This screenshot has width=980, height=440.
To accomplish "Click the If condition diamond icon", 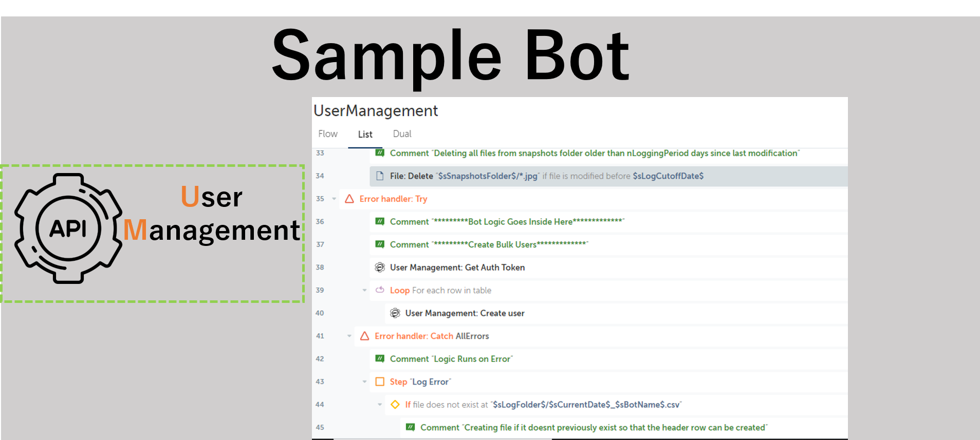I will tap(395, 405).
